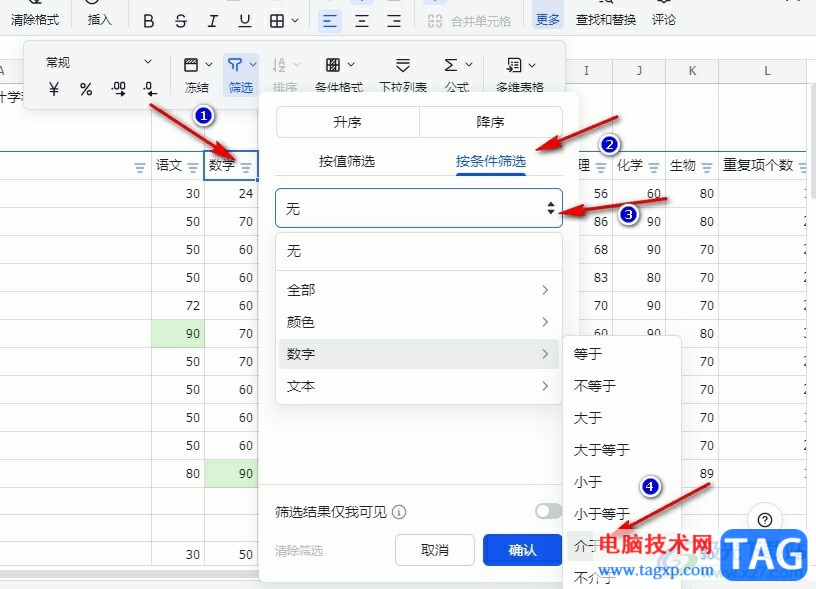The height and width of the screenshot is (589, 816).
Task: Open condition select box showing 无
Action: pyautogui.click(x=419, y=208)
